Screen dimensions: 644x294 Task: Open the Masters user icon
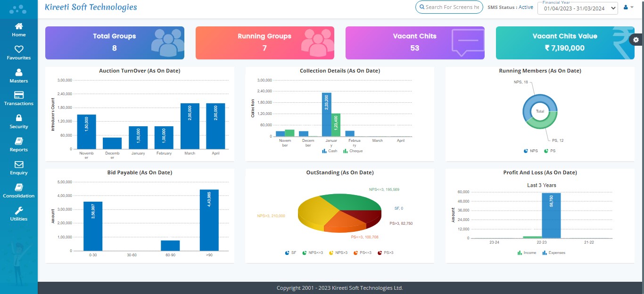click(19, 73)
